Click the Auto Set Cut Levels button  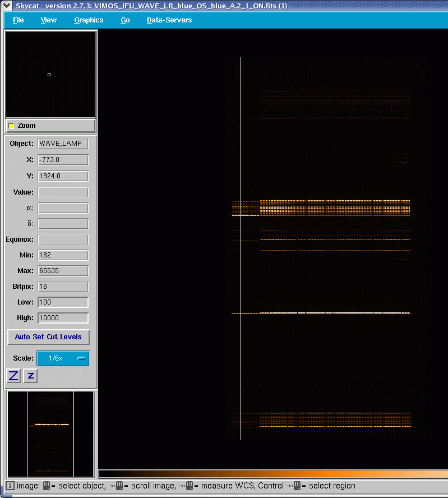pos(48,337)
